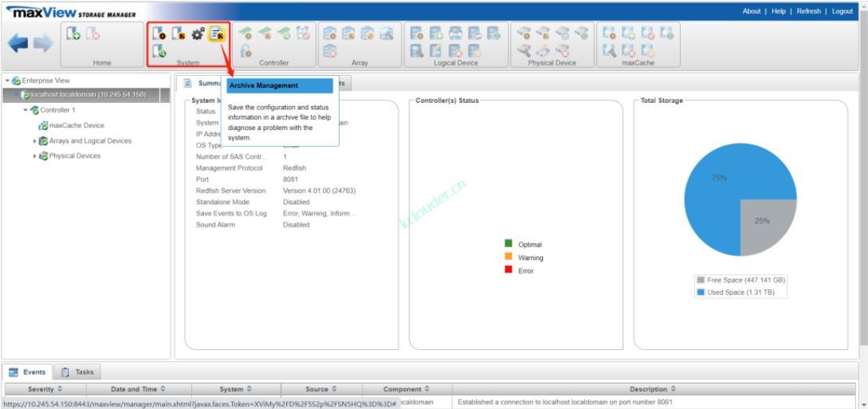The height and width of the screenshot is (409, 868).
Task: Click Controller group icon with gear badge
Action: point(245,33)
